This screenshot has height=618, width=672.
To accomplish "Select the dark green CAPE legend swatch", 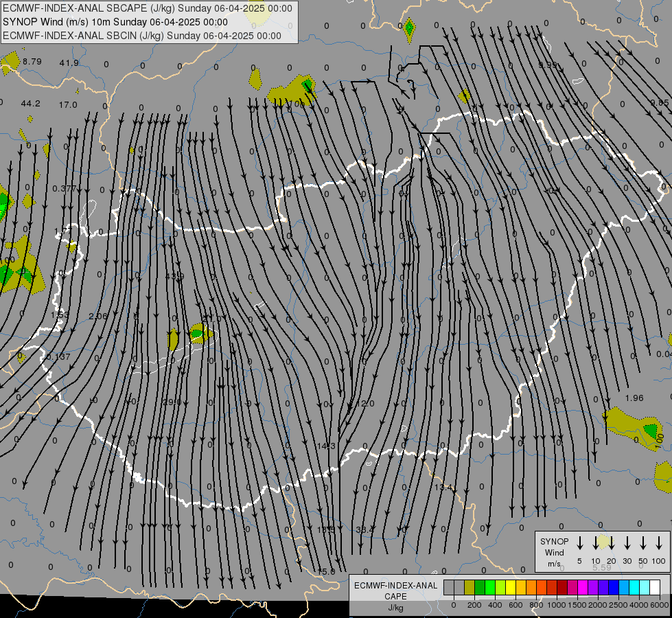I will 480,587.
